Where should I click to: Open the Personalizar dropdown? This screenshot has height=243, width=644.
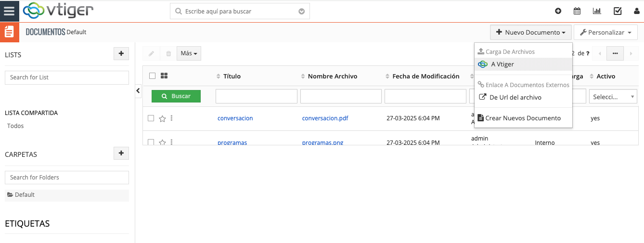point(605,32)
